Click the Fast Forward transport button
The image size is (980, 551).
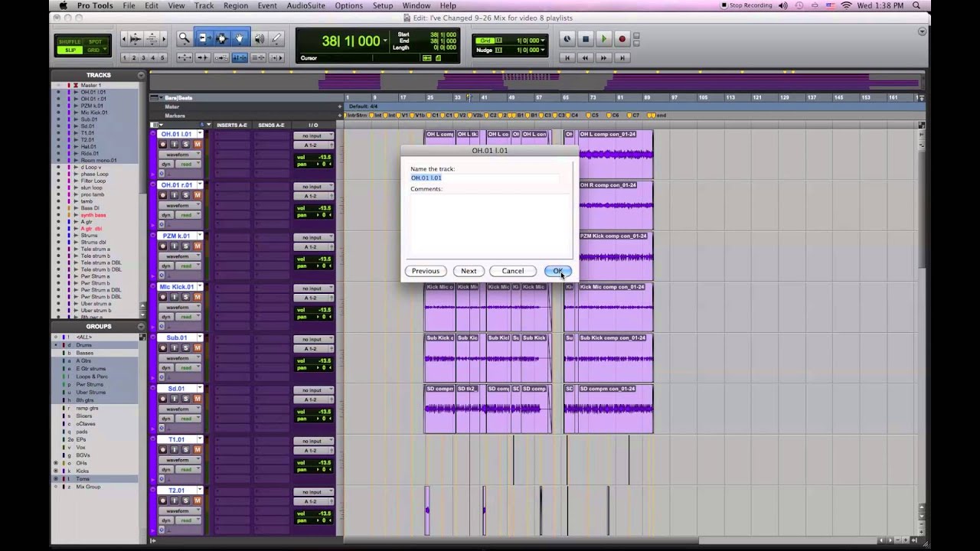[x=603, y=57]
